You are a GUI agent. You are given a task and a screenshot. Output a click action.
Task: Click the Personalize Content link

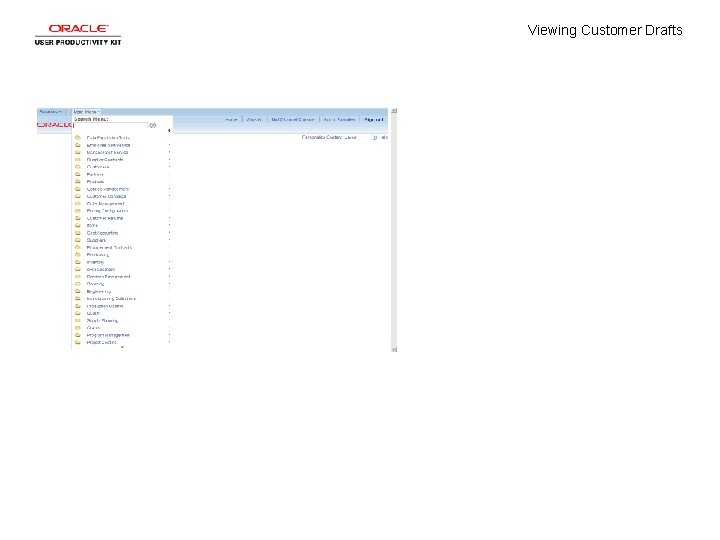(321, 137)
